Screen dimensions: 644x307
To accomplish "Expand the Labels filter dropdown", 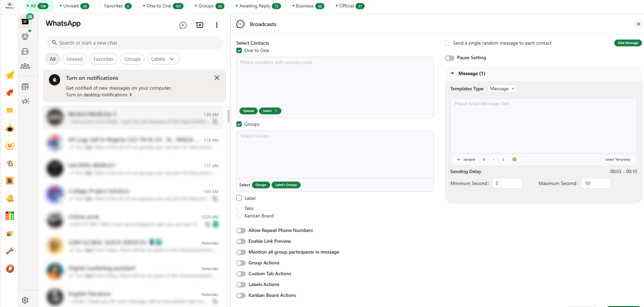I will coord(163,59).
